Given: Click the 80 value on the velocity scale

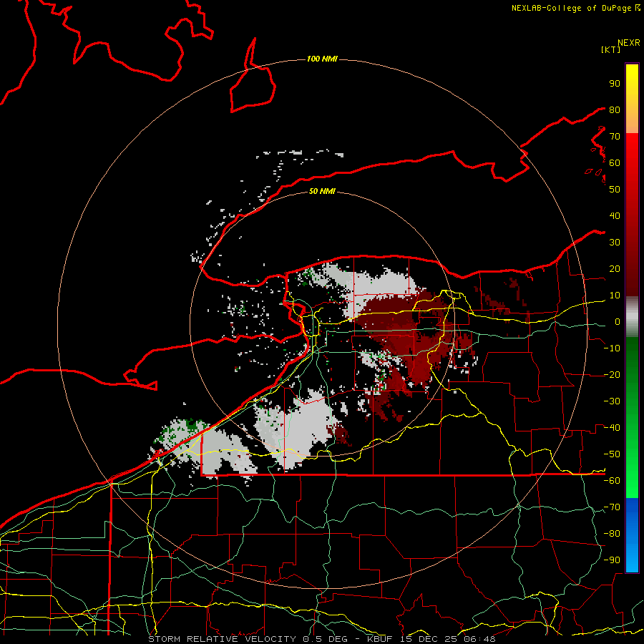Looking at the screenshot, I should pyautogui.click(x=615, y=109).
